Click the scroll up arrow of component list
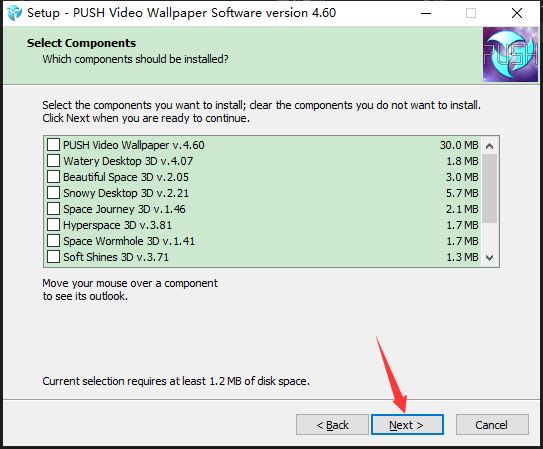543x449 pixels. 489,146
